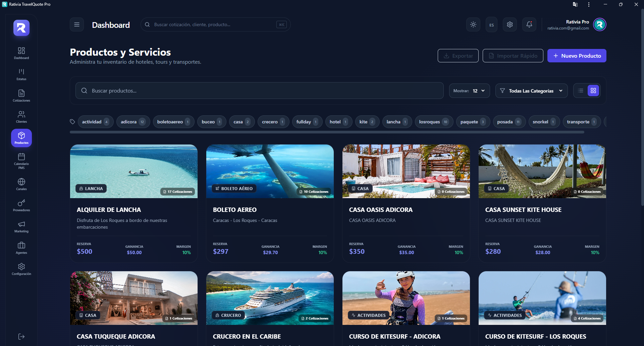The width and height of the screenshot is (644, 346).
Task: Click the Nuevo Producto button
Action: coord(577,56)
